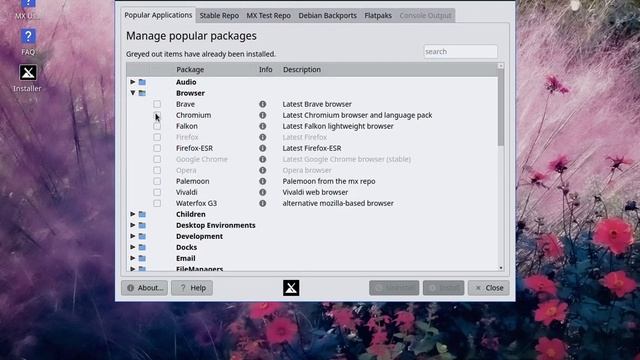Click the Close button
640x360 pixels.
pos(489,288)
